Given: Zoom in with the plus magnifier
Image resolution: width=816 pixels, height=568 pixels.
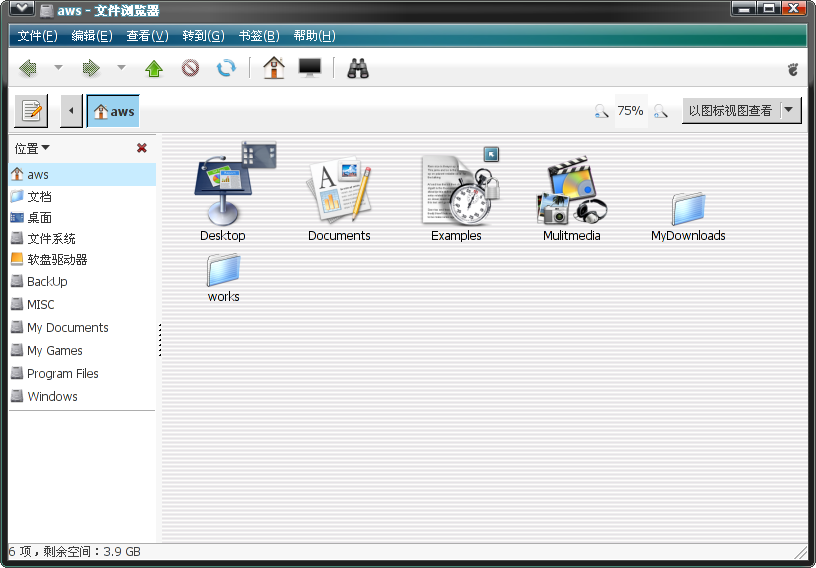Looking at the screenshot, I should (660, 111).
